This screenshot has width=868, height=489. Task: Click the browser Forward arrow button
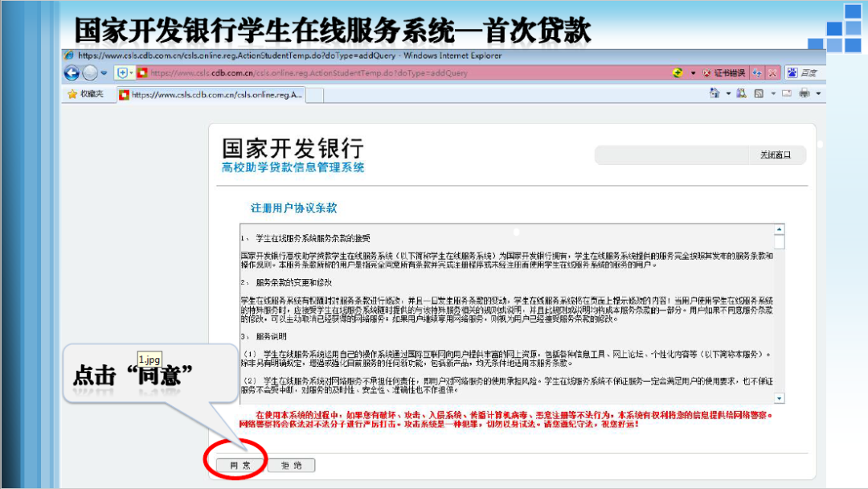pos(90,72)
